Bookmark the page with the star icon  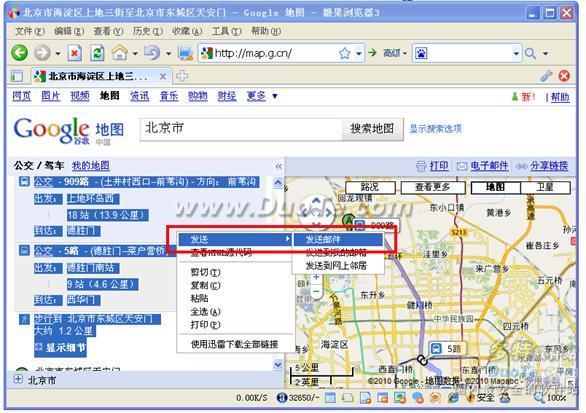345,53
